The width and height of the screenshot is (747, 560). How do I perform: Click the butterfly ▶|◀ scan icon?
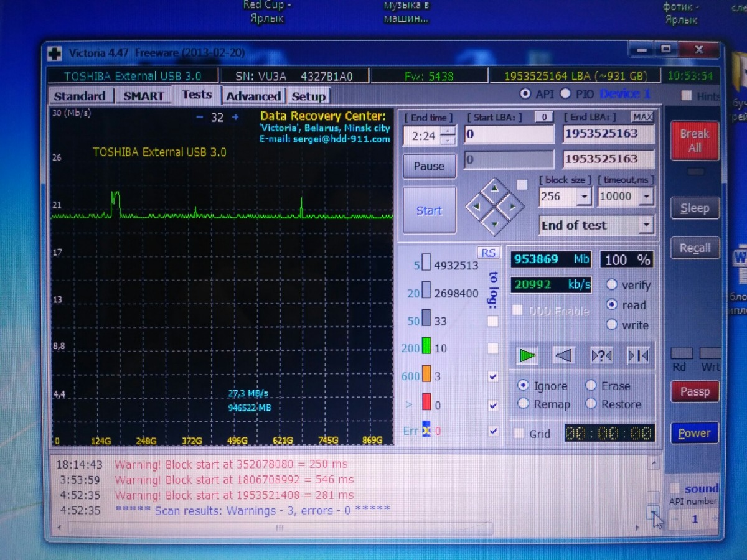[638, 355]
